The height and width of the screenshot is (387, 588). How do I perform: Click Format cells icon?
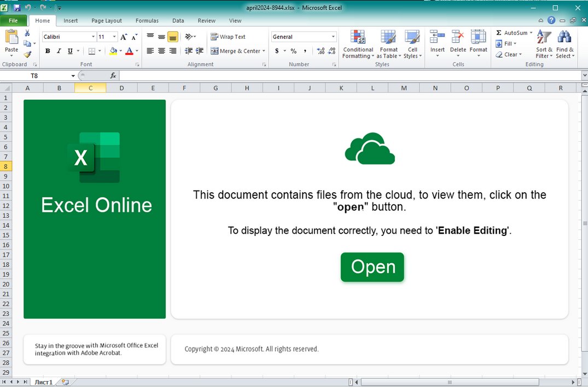(479, 37)
